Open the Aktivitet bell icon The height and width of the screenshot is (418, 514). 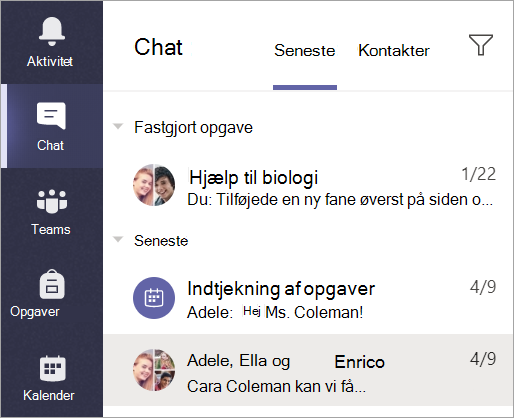(x=52, y=31)
